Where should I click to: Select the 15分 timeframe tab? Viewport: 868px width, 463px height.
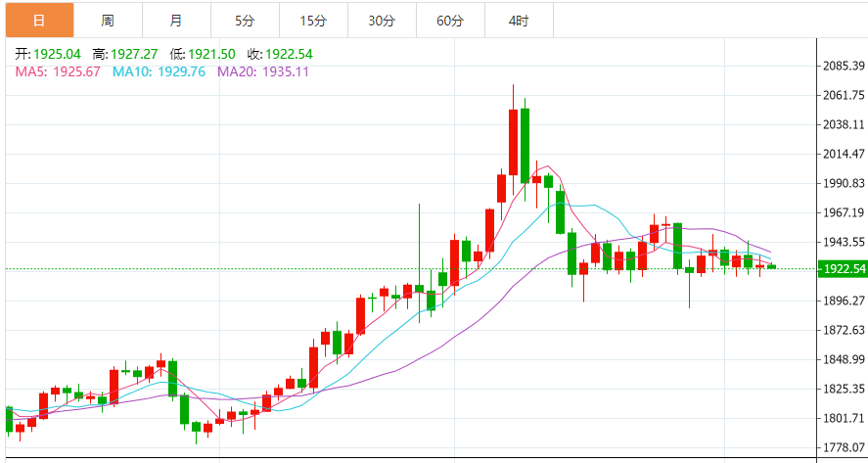(x=313, y=20)
